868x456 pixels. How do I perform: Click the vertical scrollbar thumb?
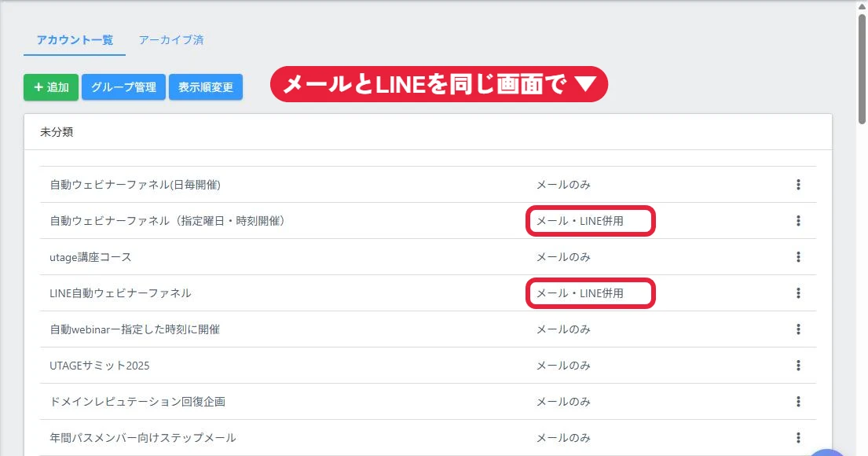click(x=862, y=68)
